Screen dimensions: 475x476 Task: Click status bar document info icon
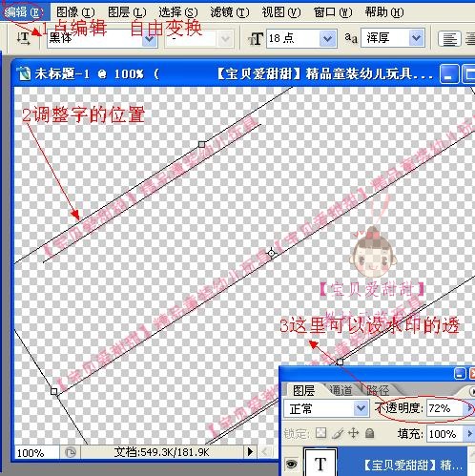click(x=71, y=452)
